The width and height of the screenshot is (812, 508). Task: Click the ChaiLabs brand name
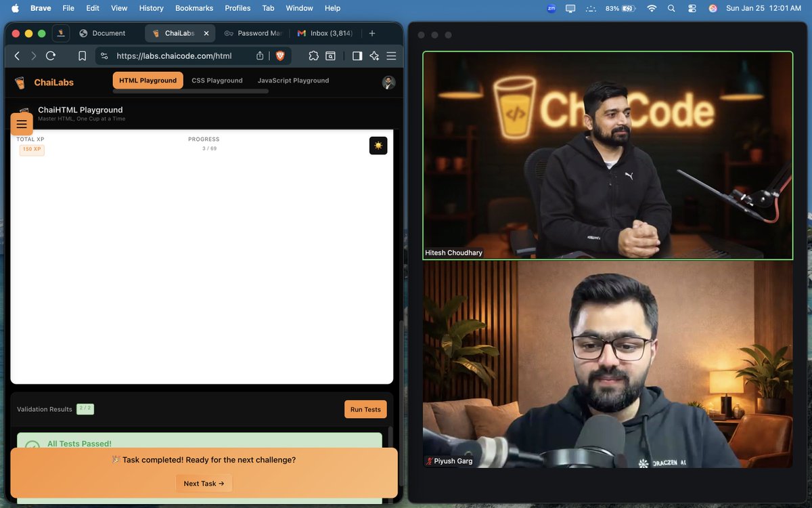click(53, 83)
